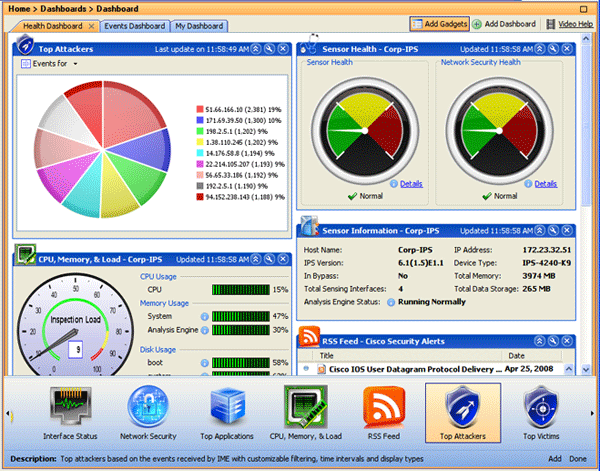The width and height of the screenshot is (600, 471).
Task: Open Cisco IOS User Datagram Protocol alert
Action: [415, 369]
